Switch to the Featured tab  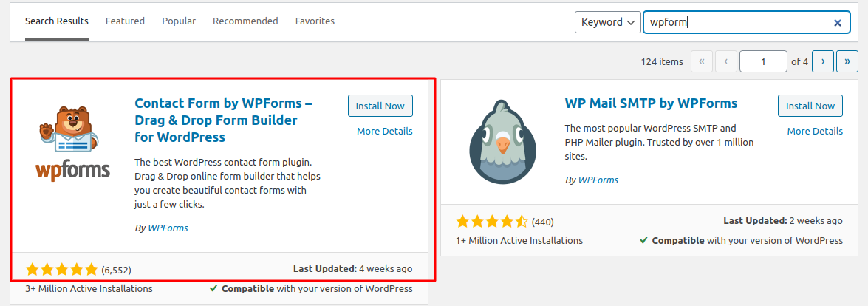point(125,21)
